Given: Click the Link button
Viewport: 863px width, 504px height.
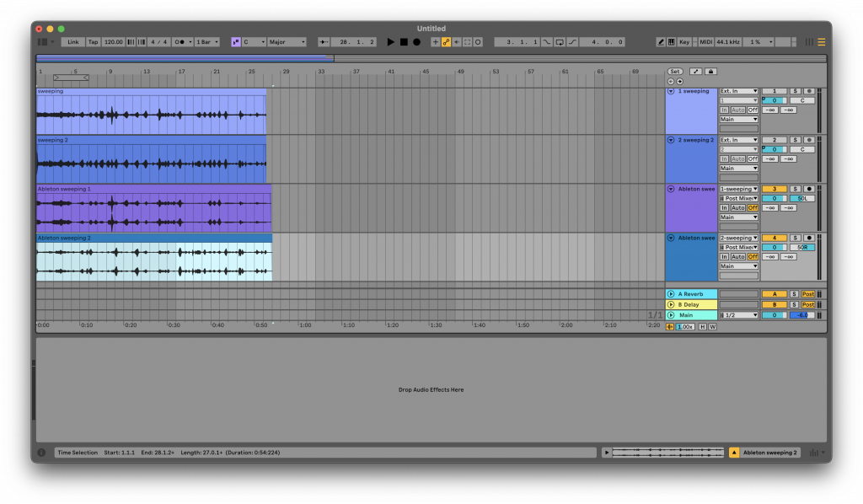Looking at the screenshot, I should tap(72, 42).
